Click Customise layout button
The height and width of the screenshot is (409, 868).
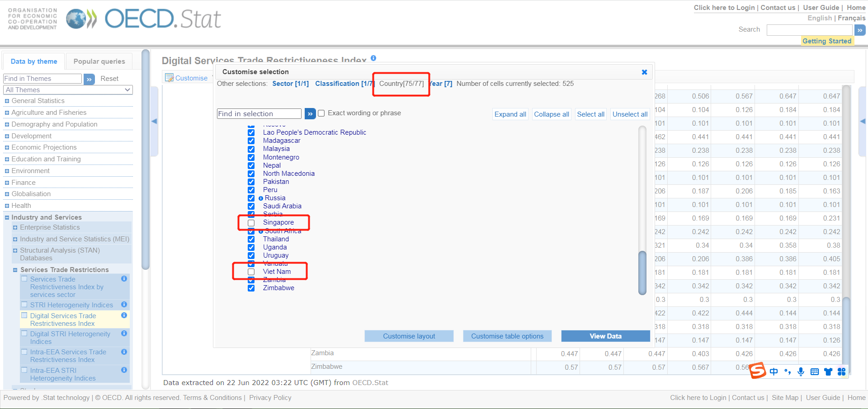coord(409,336)
